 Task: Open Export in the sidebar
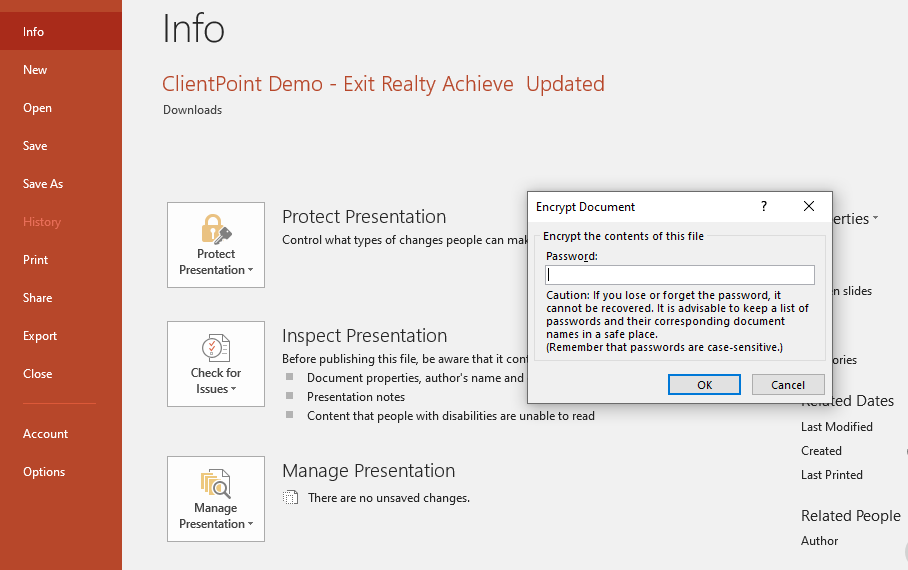61,336
